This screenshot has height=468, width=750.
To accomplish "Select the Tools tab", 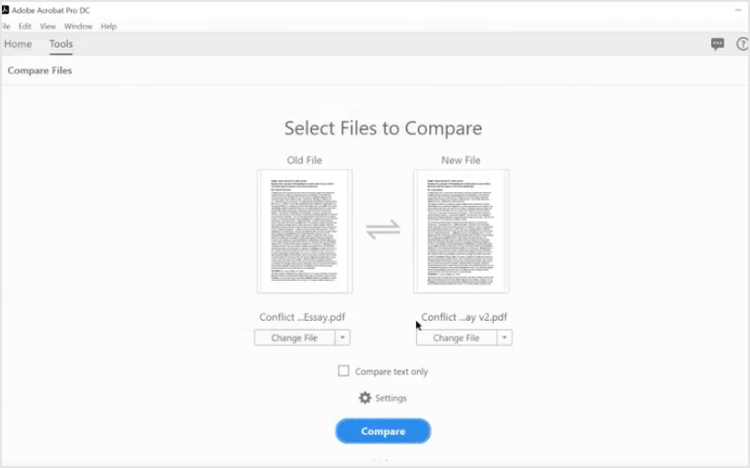I will 61,44.
